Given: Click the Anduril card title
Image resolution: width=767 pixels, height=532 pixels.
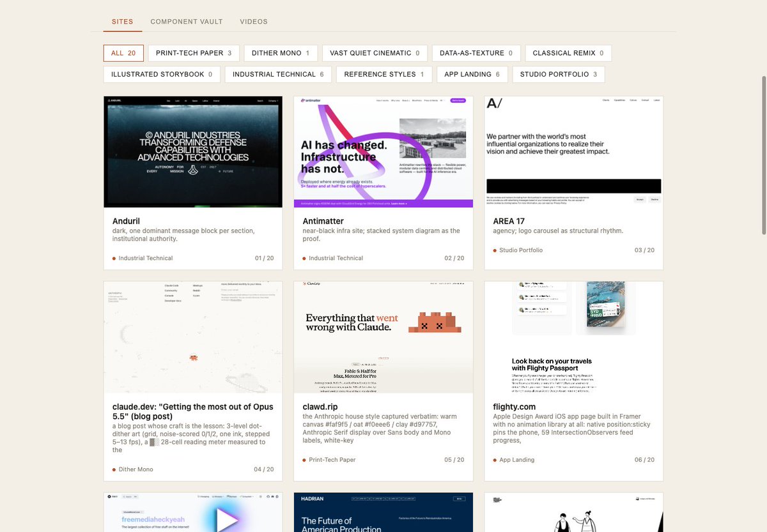Looking at the screenshot, I should (126, 222).
